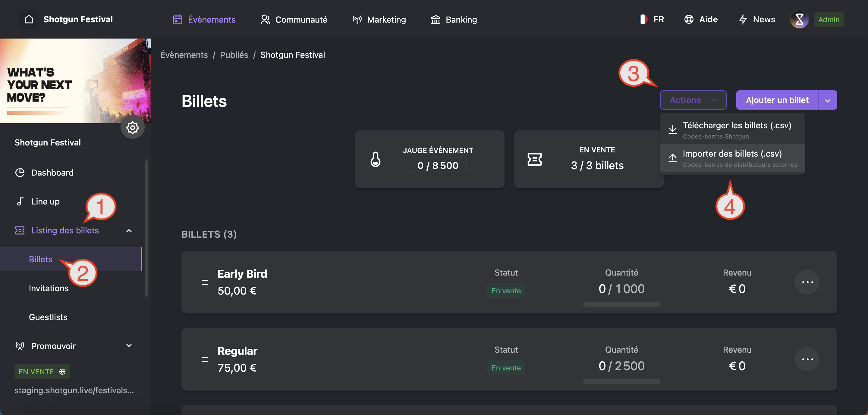Click the Publiés breadcrumb link

point(234,55)
